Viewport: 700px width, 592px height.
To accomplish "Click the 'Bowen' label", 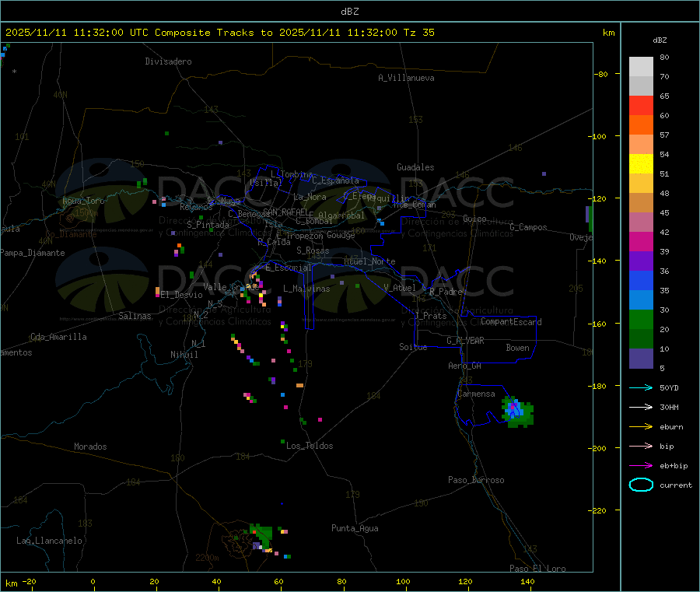I will pyautogui.click(x=518, y=348).
